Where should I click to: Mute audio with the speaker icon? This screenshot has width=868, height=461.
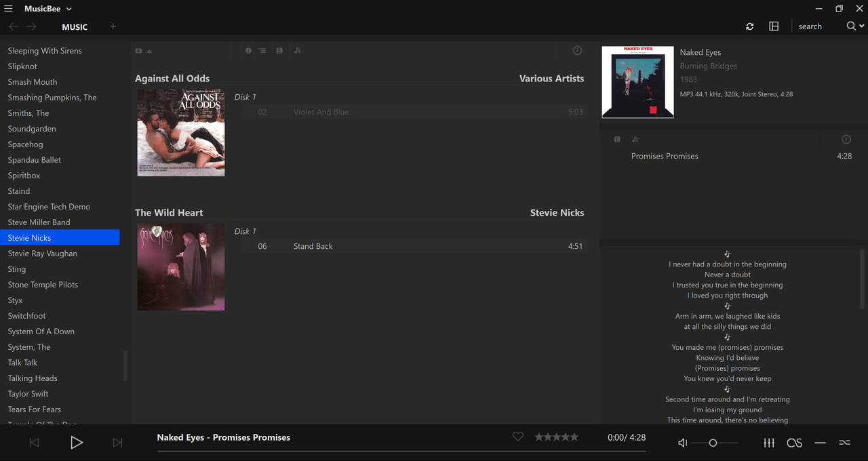pos(683,443)
